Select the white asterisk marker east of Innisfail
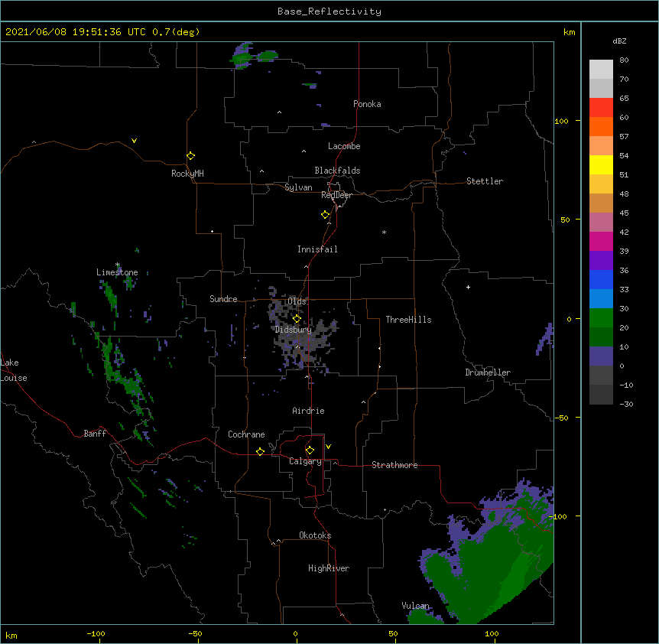Viewport: 659px width, 644px height. coord(384,232)
